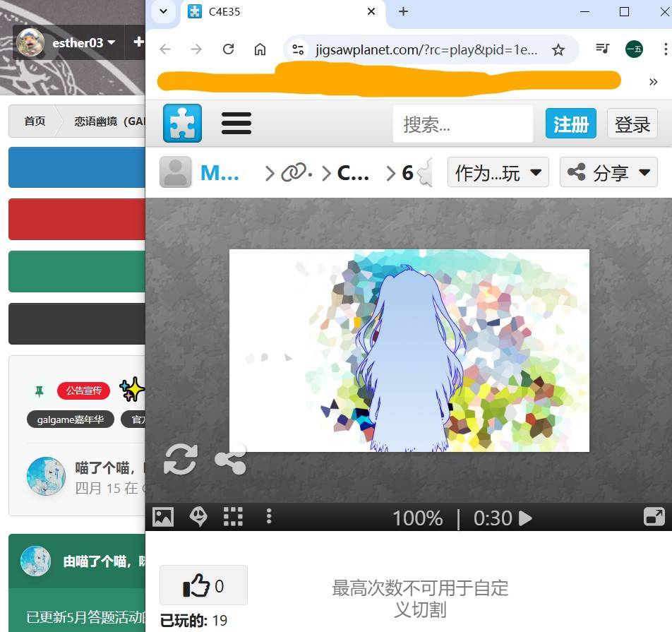The height and width of the screenshot is (632, 672).
Task: Open the tab search dropdown arrow
Action: pyautogui.click(x=163, y=11)
